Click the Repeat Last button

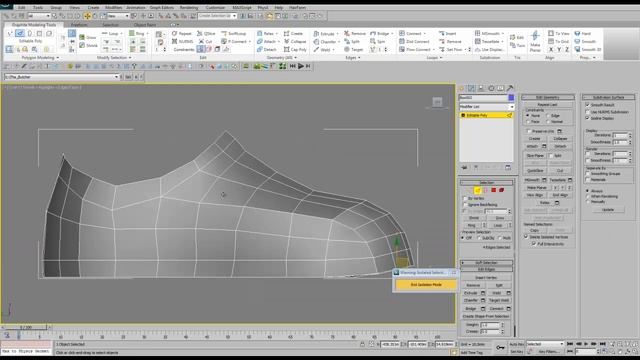(547, 105)
